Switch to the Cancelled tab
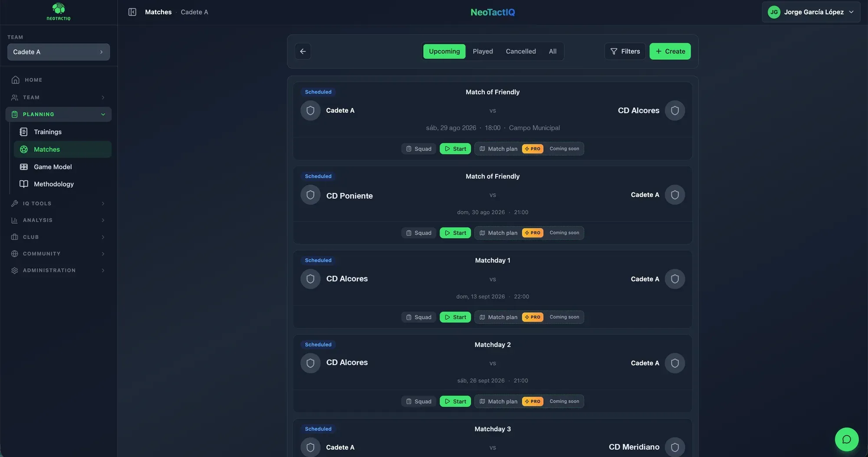This screenshot has width=868, height=457. [x=521, y=51]
